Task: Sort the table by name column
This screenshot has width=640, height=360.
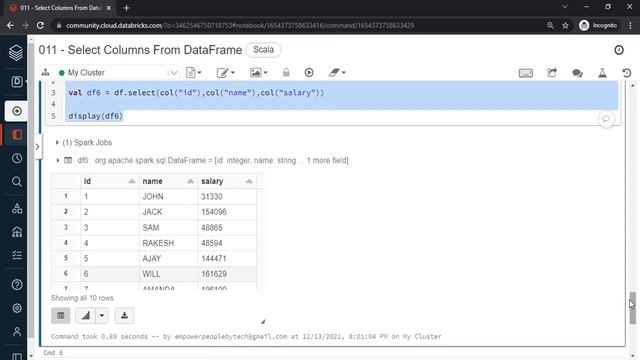Action: click(x=190, y=181)
